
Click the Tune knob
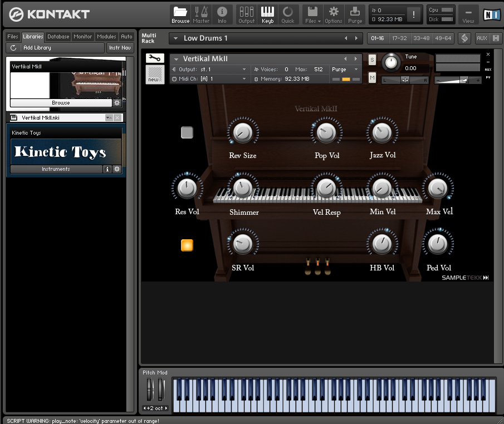click(x=391, y=62)
